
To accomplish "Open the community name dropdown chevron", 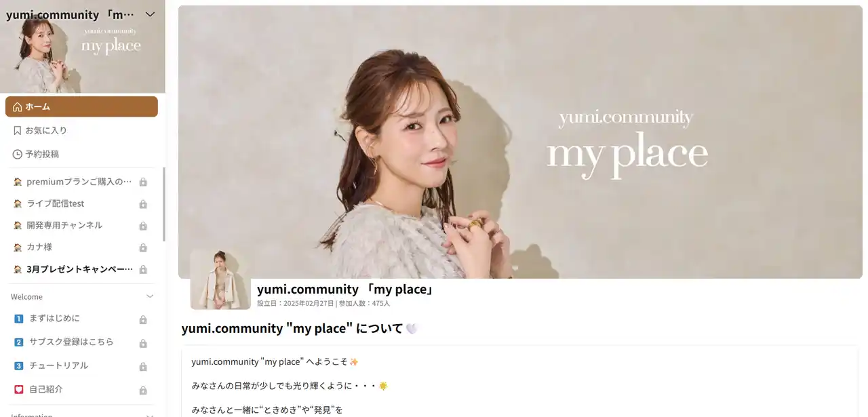I will pos(151,14).
